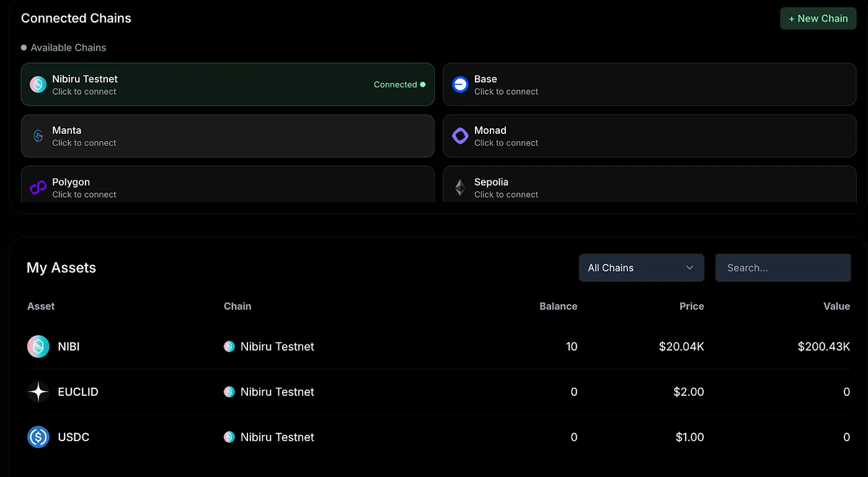Click the Available Chains label

[68, 48]
